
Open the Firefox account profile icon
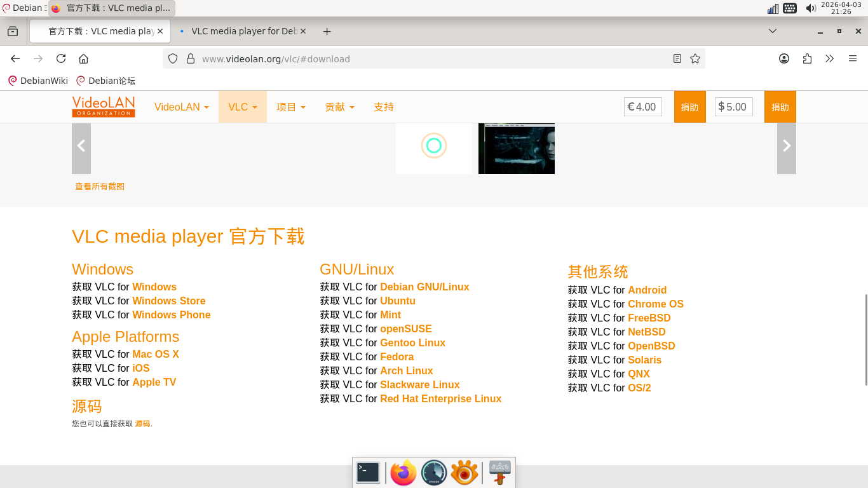[784, 58]
